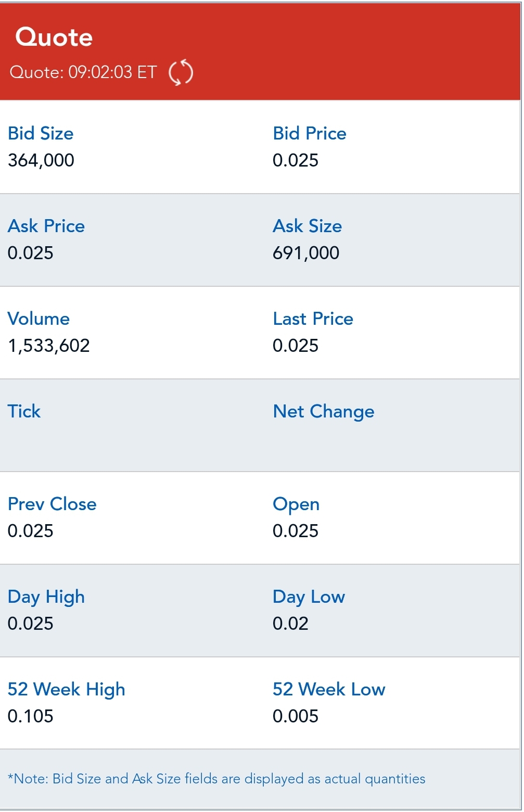
Task: Select the ask size value 691,000
Action: pyautogui.click(x=306, y=253)
